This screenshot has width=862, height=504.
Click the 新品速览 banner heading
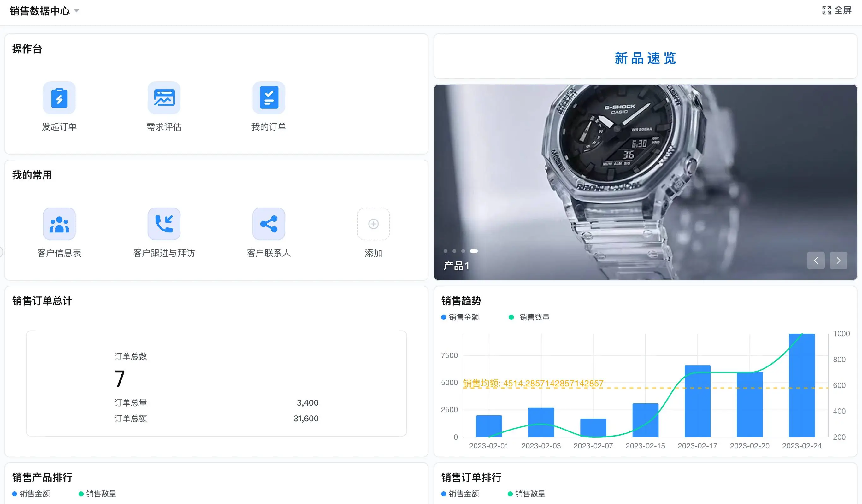(645, 58)
